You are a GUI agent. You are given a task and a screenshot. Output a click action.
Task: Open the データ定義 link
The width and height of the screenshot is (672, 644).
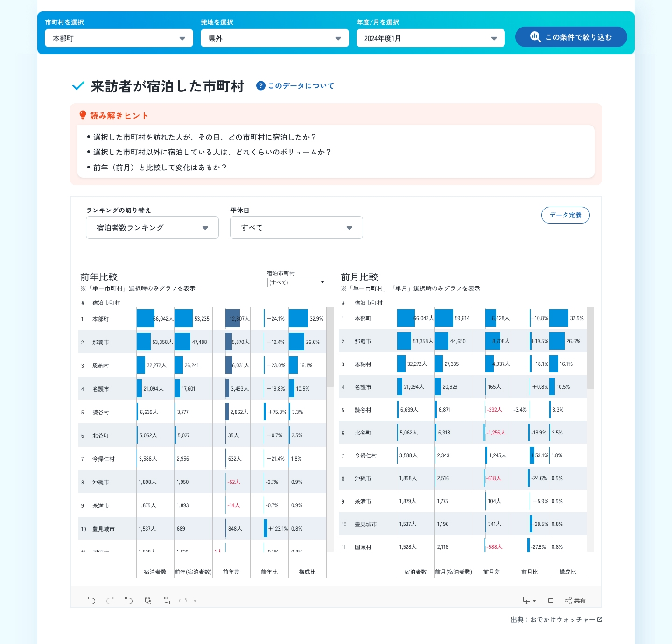[565, 215]
